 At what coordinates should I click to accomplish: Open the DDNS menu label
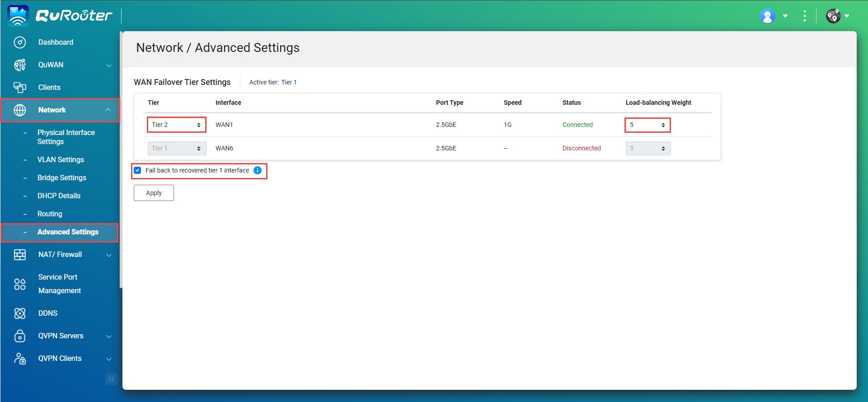48,313
